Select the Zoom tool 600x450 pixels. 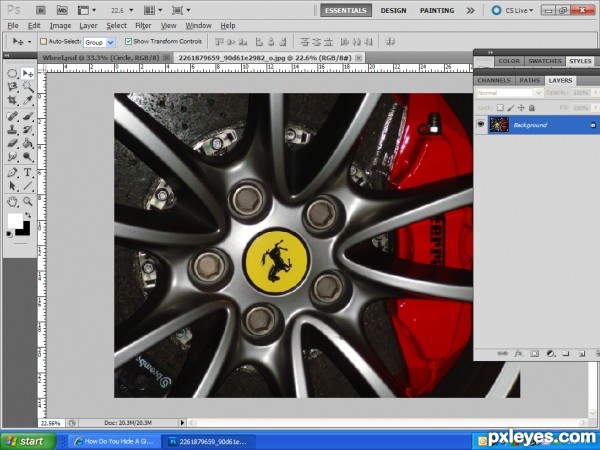[x=28, y=201]
